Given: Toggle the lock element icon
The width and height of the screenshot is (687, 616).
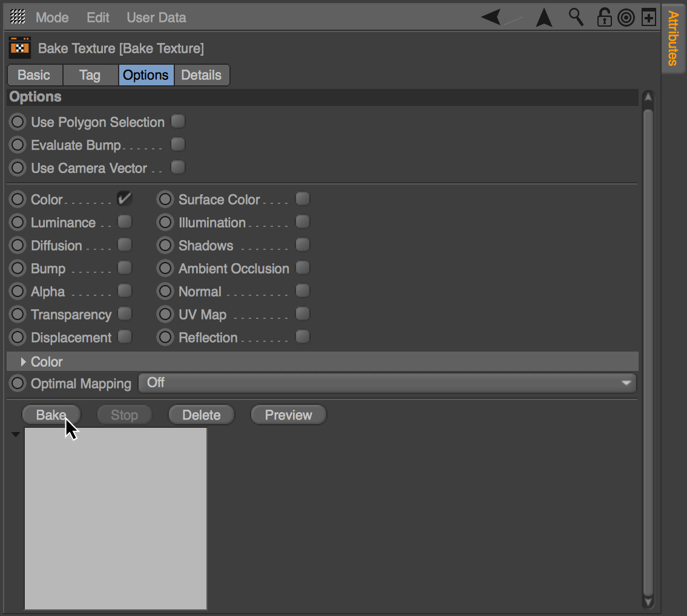Looking at the screenshot, I should [604, 18].
